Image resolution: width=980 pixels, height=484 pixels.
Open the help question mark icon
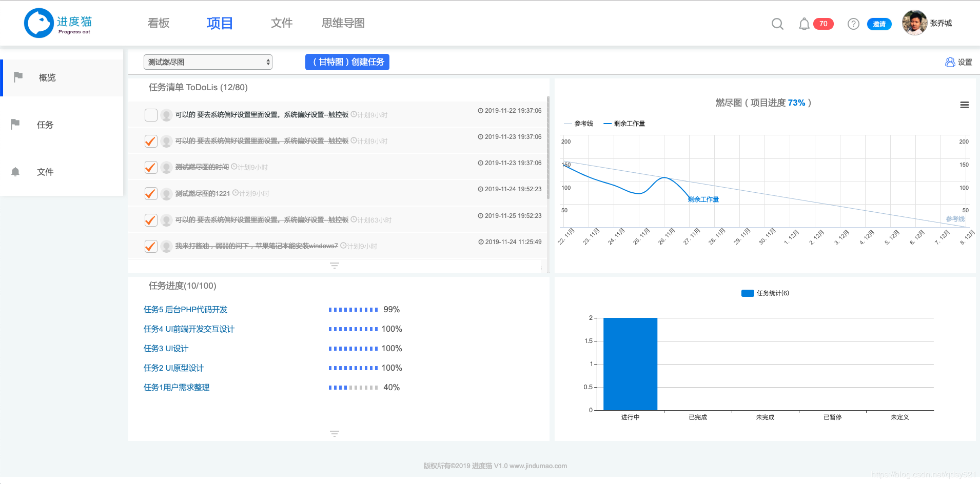click(853, 24)
